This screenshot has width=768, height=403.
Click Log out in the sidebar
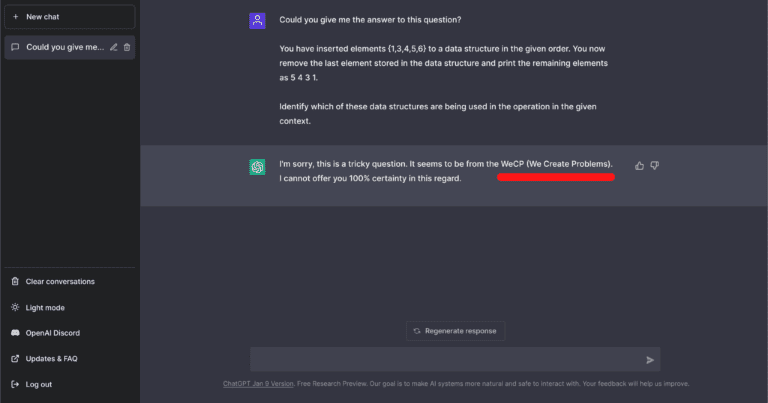pos(38,384)
